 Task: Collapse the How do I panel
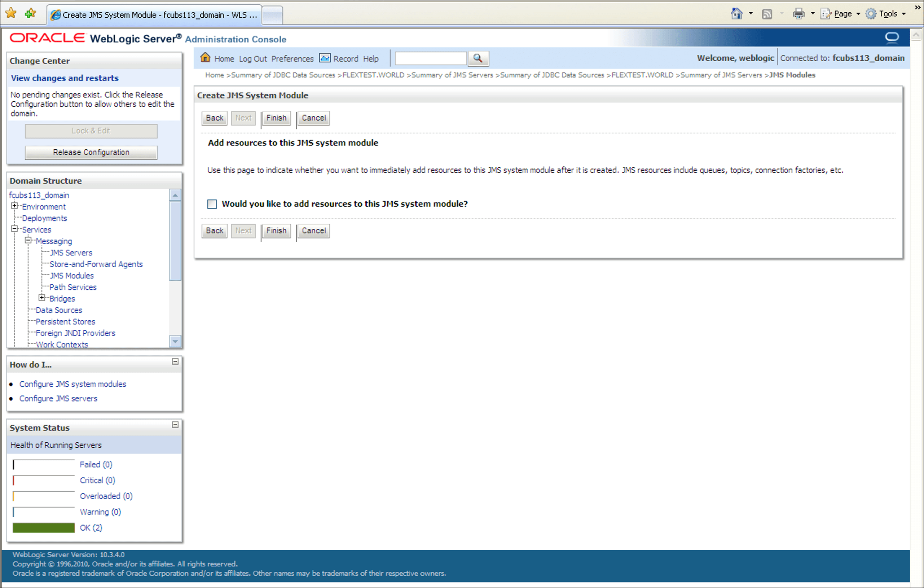[x=175, y=361]
